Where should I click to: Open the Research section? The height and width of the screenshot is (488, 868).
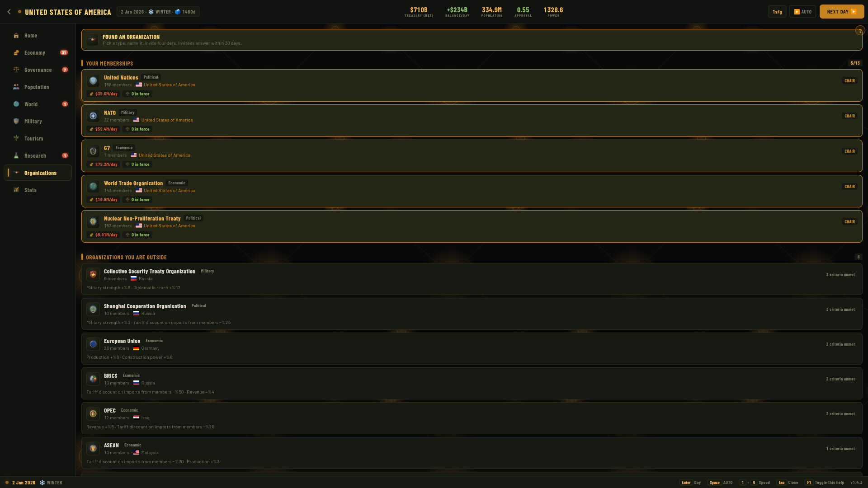[38, 156]
